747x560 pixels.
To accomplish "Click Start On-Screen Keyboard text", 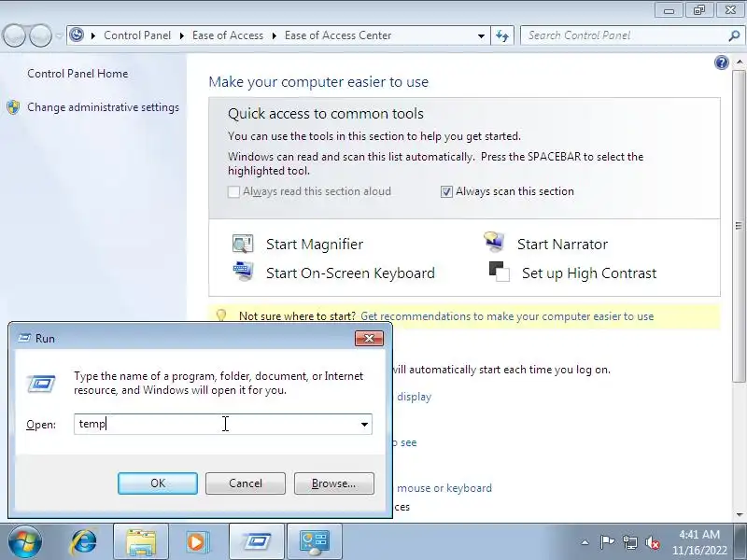I will [350, 273].
